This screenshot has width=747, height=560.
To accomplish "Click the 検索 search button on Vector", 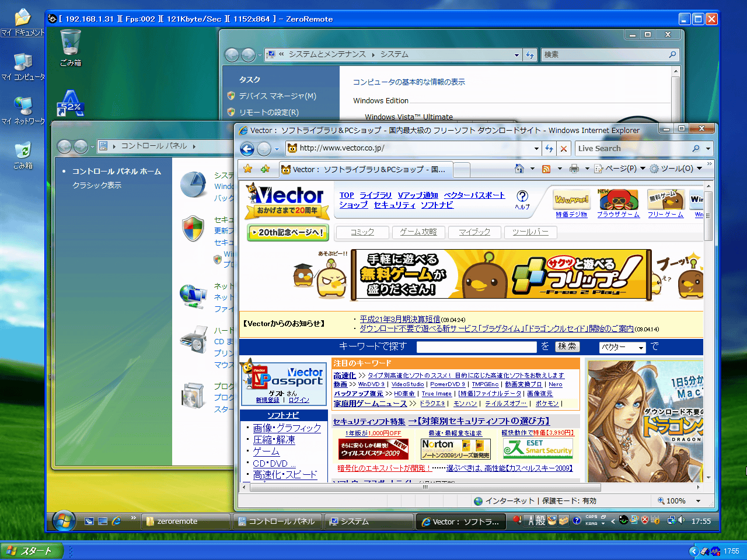I will coord(567,346).
